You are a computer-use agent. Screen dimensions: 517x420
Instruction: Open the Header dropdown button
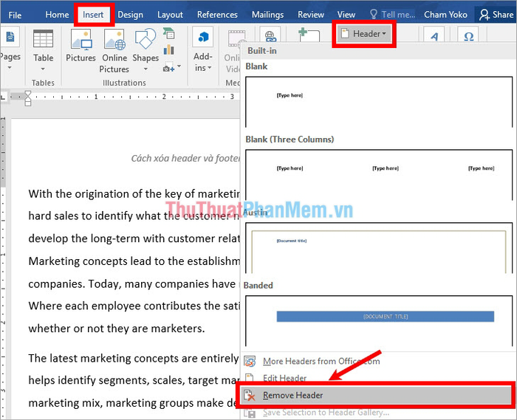click(363, 34)
